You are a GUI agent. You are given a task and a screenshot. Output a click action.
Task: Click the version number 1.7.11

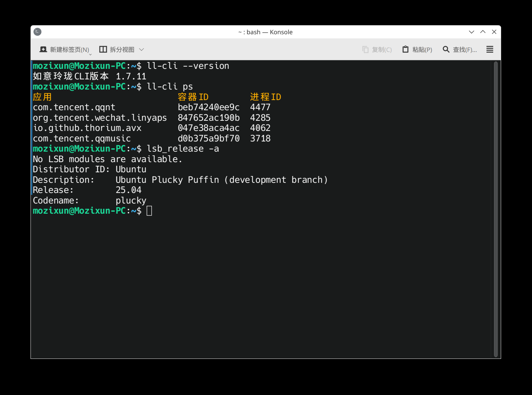click(x=131, y=76)
